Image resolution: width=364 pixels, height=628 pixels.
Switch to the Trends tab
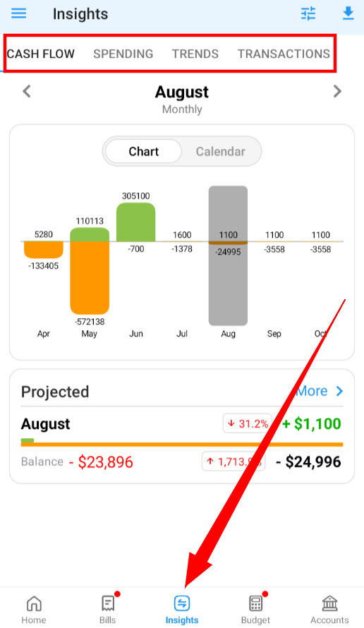pyautogui.click(x=195, y=54)
